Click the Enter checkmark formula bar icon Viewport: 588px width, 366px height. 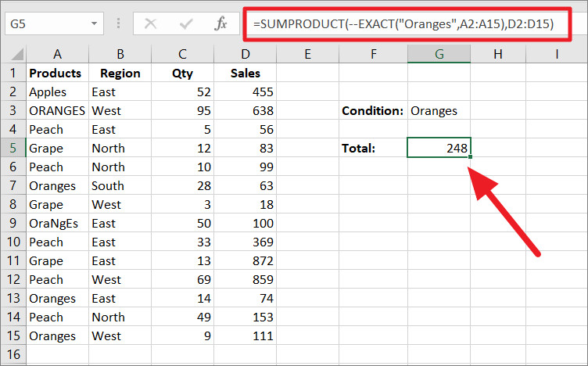pos(185,24)
